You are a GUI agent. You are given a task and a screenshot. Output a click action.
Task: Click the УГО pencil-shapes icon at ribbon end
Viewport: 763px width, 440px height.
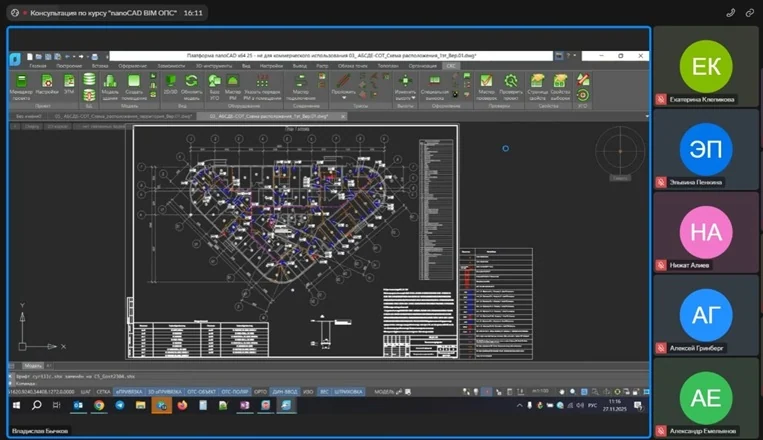[x=583, y=79]
